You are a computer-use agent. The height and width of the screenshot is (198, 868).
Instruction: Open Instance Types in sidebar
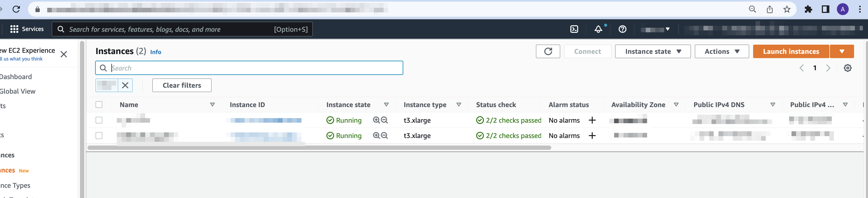(x=15, y=185)
